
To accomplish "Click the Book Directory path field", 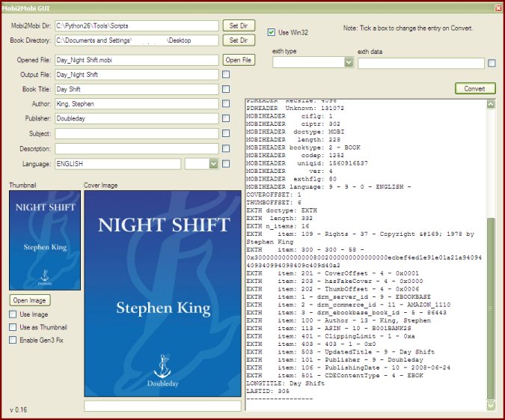I will click(137, 40).
